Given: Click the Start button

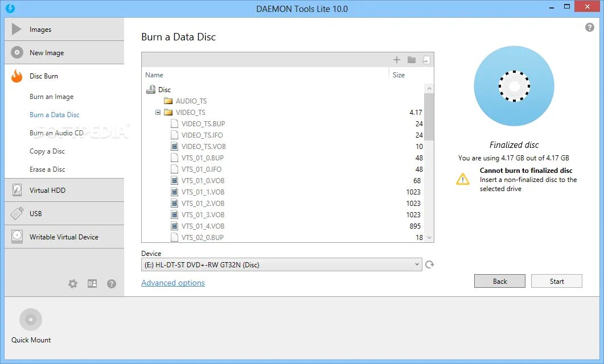Looking at the screenshot, I should click(x=557, y=282).
